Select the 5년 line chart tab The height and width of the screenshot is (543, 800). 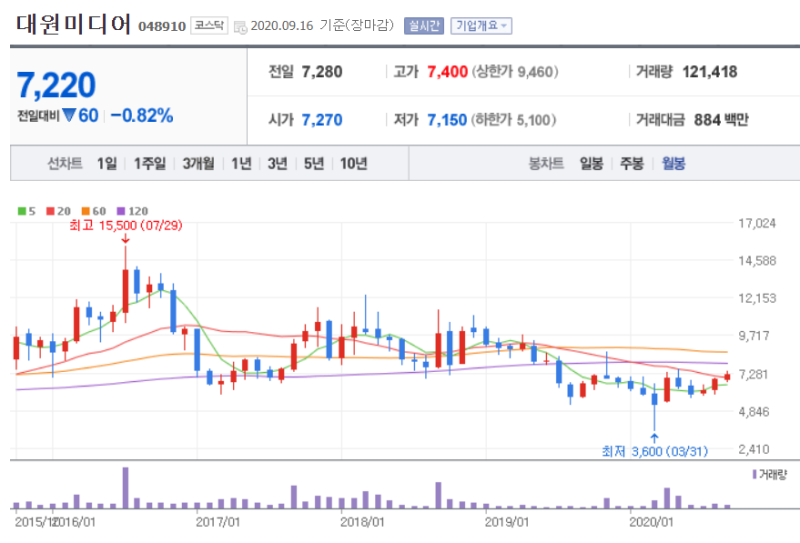click(314, 163)
